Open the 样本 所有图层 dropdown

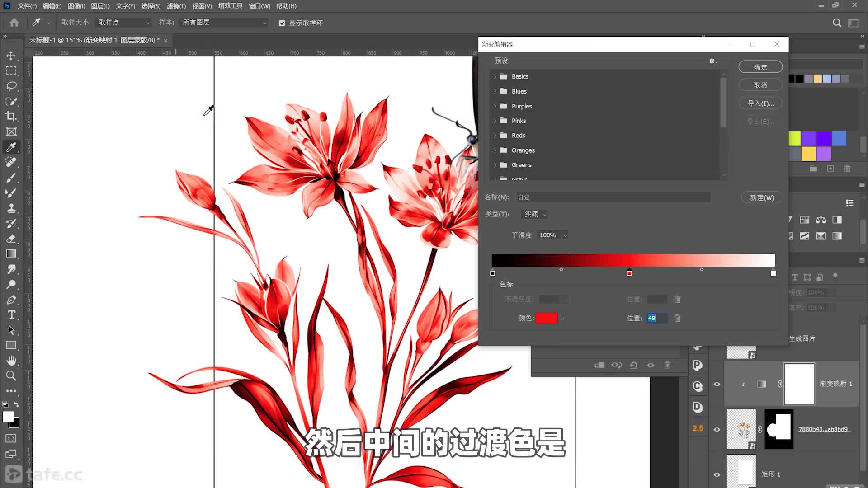tap(224, 23)
